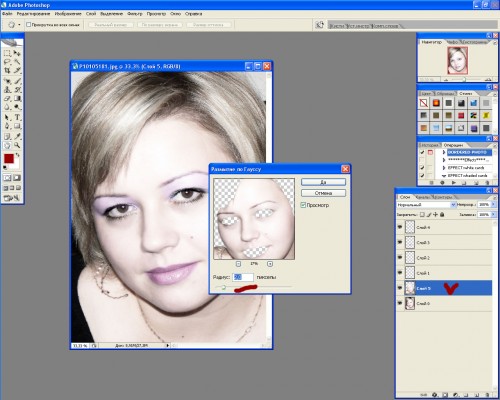Hide layer Слой 1 with eye icon

click(400, 272)
